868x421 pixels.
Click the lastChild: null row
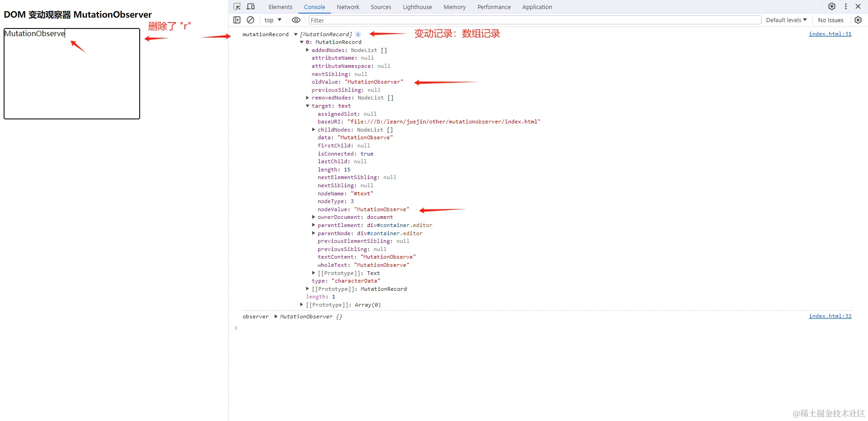coord(342,161)
